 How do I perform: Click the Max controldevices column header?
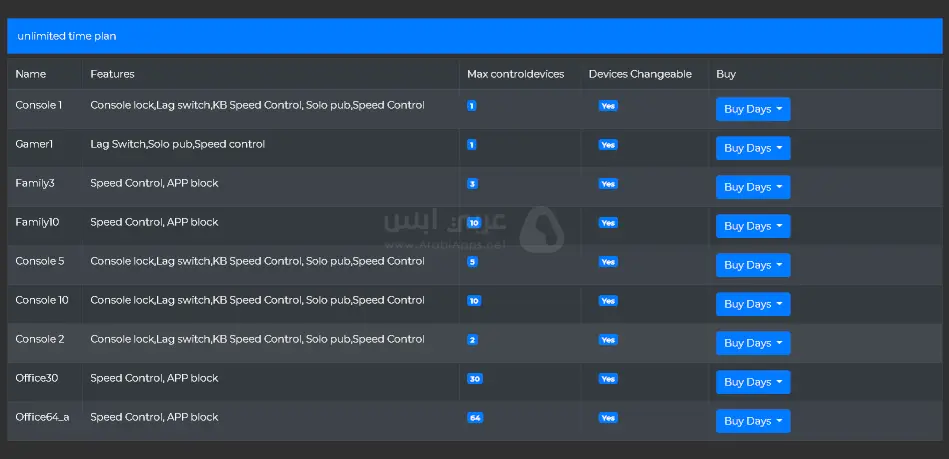pyautogui.click(x=515, y=74)
